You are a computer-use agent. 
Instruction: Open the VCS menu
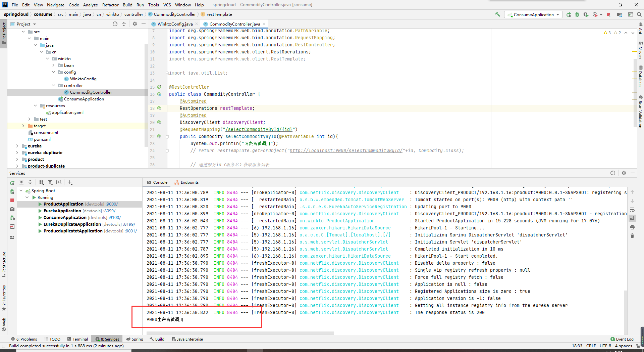tap(167, 5)
